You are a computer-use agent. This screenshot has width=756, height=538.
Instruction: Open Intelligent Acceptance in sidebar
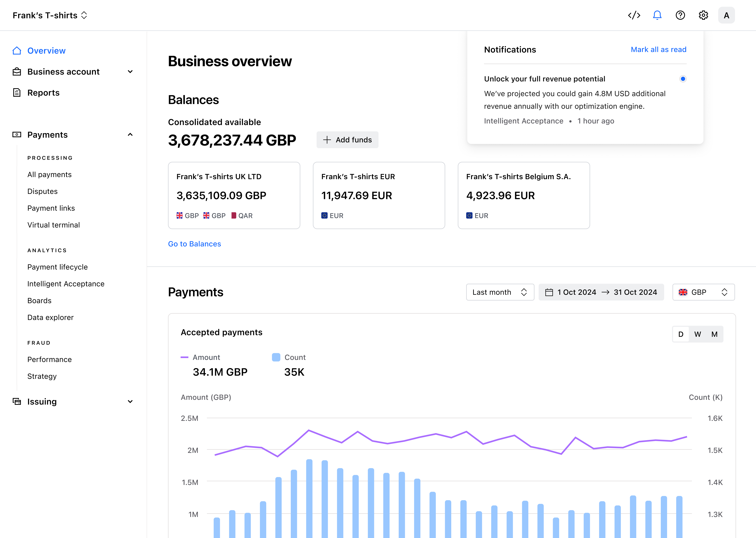coord(66,284)
